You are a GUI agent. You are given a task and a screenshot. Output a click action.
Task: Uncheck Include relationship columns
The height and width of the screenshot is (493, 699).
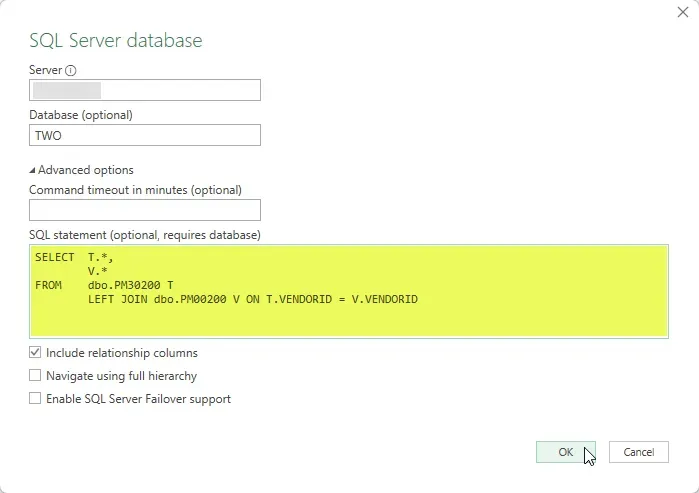[x=36, y=353]
